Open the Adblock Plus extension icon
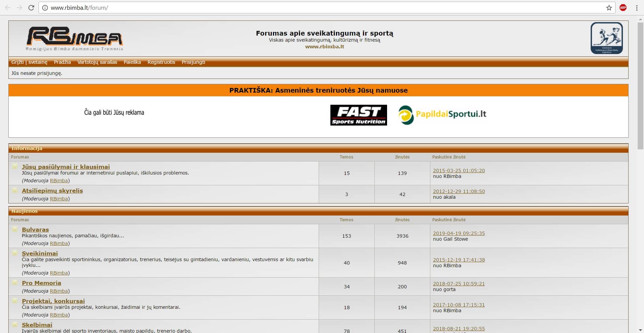This screenshot has width=644, height=333. 623,8
